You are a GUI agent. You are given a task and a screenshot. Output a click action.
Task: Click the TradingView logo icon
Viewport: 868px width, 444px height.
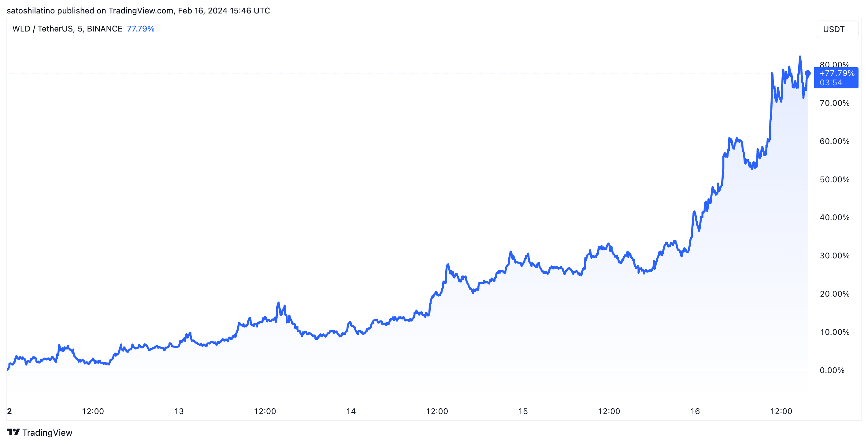(13, 432)
